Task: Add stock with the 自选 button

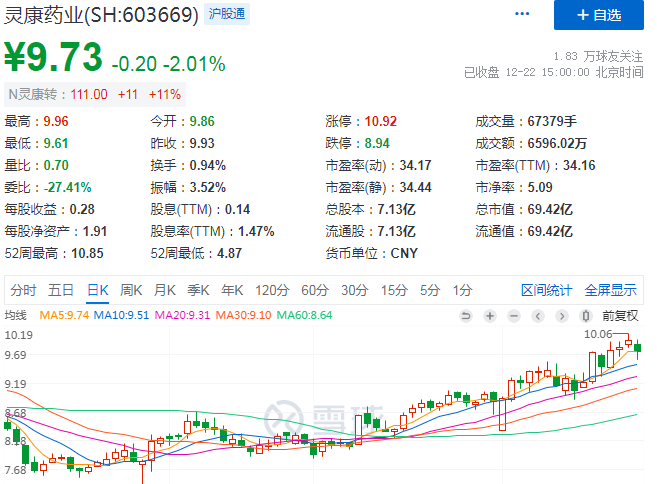Action: (x=599, y=15)
